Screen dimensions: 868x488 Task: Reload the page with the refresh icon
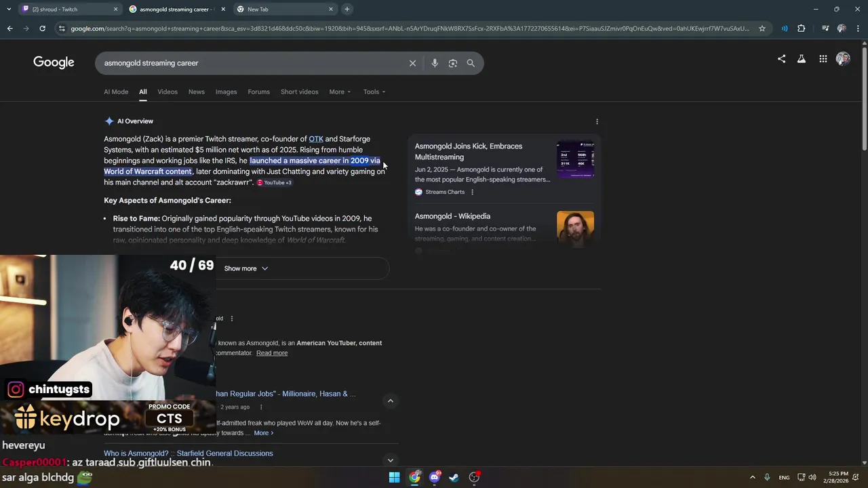pyautogui.click(x=42, y=28)
